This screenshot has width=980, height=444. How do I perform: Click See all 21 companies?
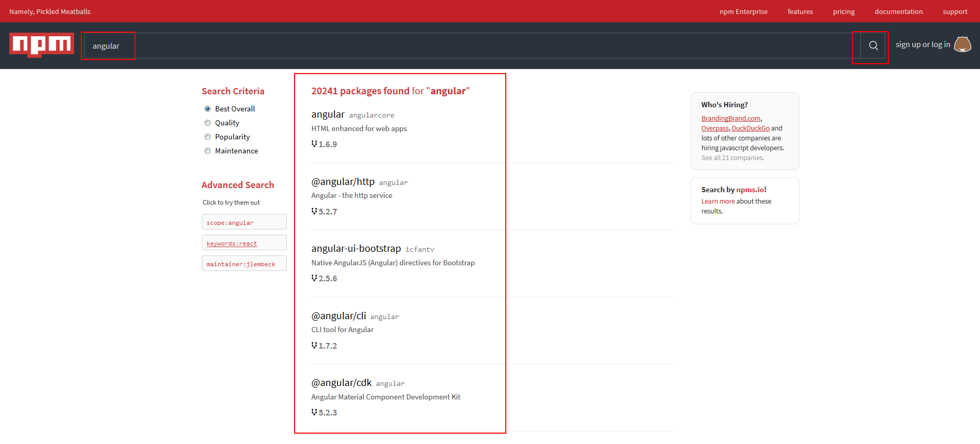(x=733, y=158)
